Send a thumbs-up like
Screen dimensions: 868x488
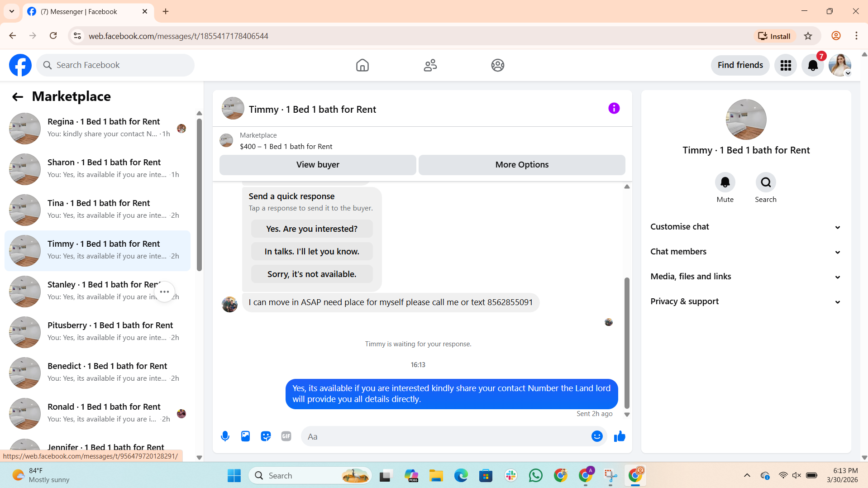coord(620,436)
